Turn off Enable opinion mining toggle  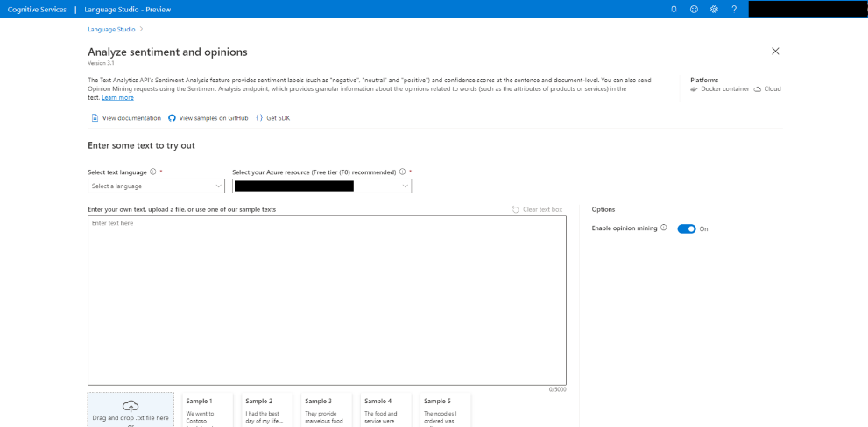(687, 228)
